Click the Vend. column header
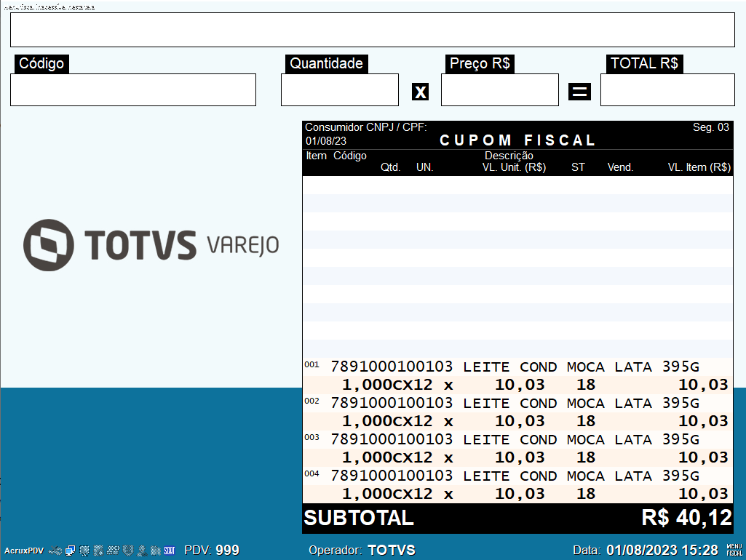Screen dimensions: 746x560 coord(620,167)
